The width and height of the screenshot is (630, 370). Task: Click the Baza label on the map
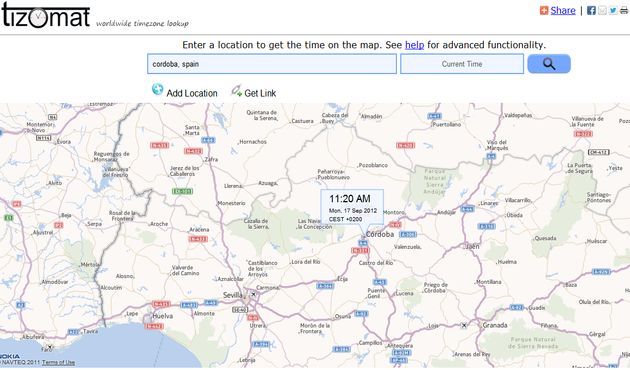point(571,285)
